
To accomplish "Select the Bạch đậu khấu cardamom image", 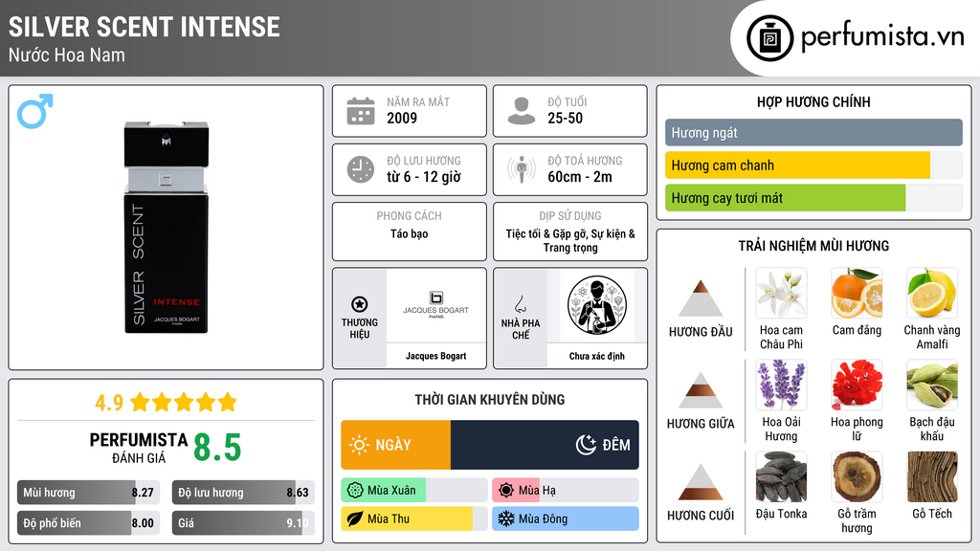I will point(932,385).
